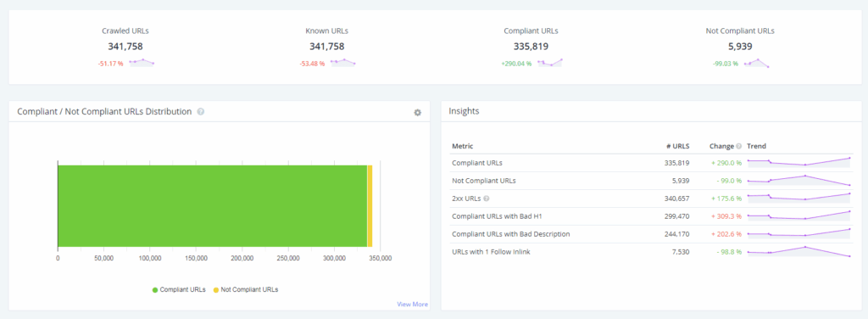Click the yellow Not Compliant bar segment
868x319 pixels.
point(370,206)
